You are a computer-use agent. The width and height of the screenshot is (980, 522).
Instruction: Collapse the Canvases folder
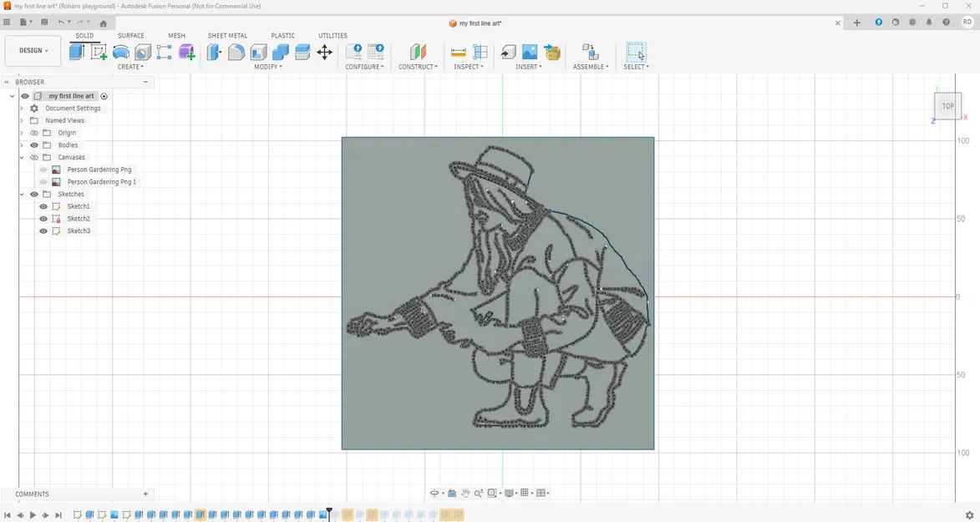point(21,157)
